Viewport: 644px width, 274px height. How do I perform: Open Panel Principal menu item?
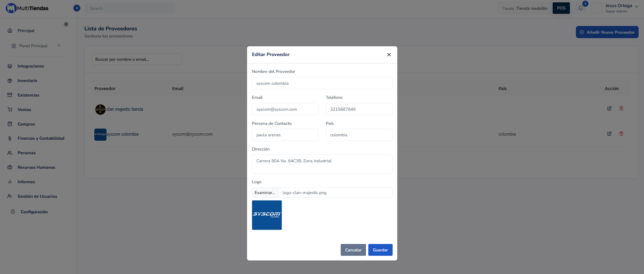(x=33, y=46)
